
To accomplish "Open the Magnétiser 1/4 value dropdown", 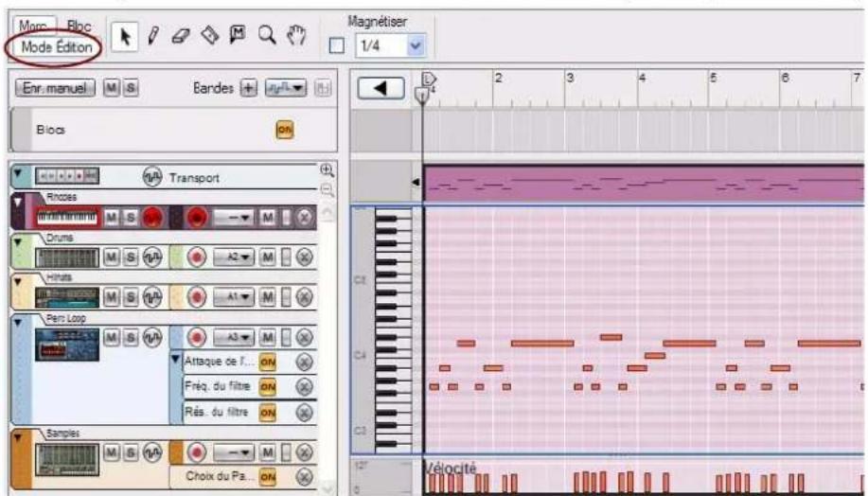I will [x=416, y=46].
